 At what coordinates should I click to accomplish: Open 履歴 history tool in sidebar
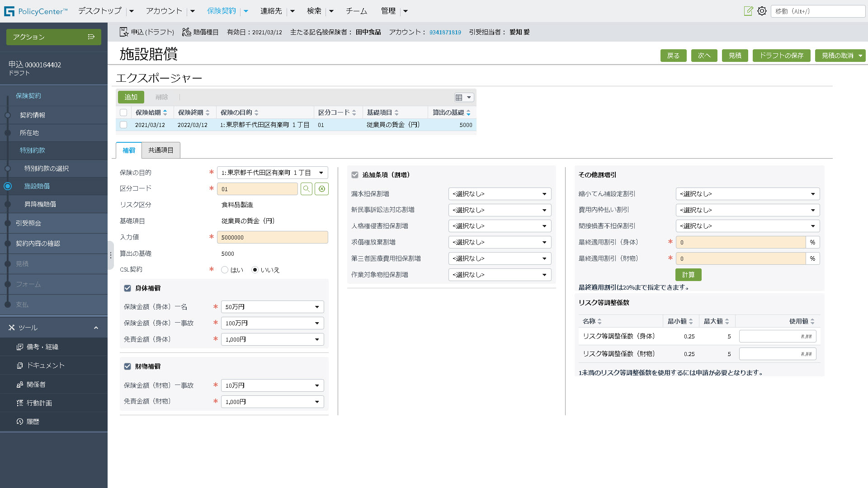[33, 422]
